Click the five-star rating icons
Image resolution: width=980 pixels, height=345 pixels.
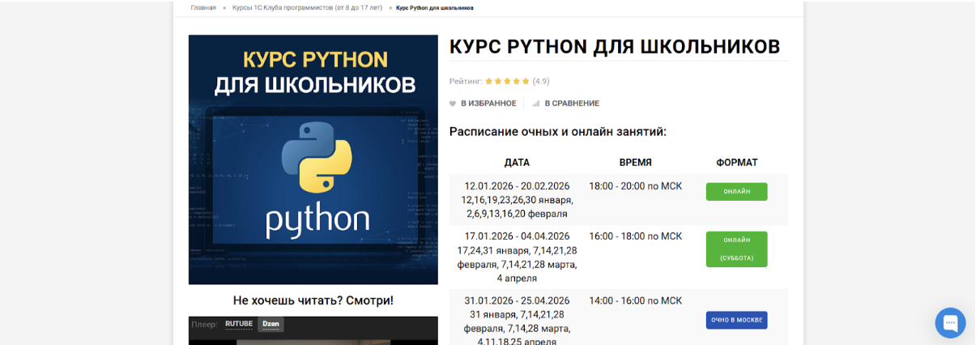[507, 81]
